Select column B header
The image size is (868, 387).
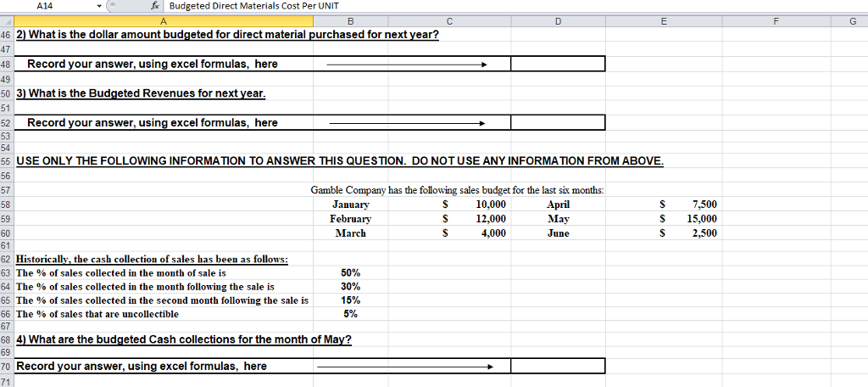[x=350, y=21]
